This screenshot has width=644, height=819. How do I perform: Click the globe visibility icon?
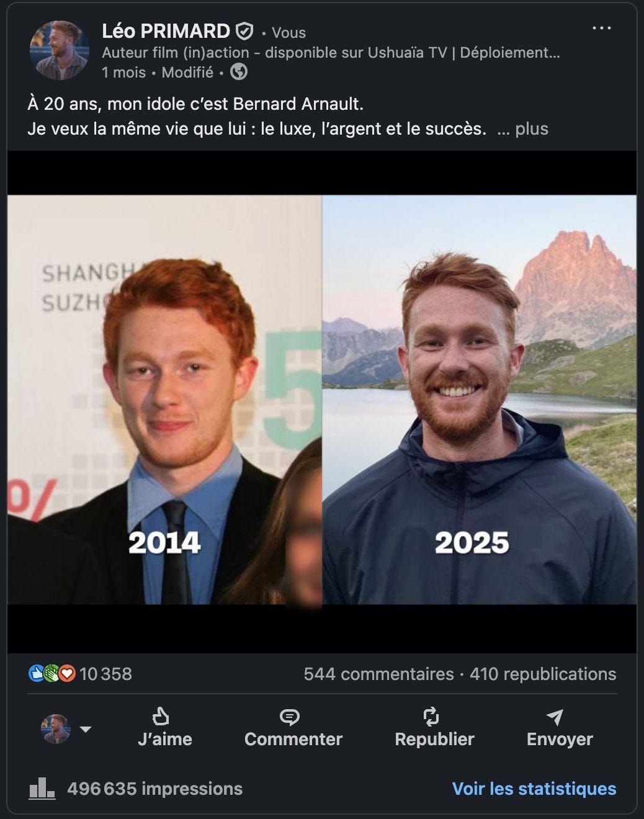tap(239, 72)
